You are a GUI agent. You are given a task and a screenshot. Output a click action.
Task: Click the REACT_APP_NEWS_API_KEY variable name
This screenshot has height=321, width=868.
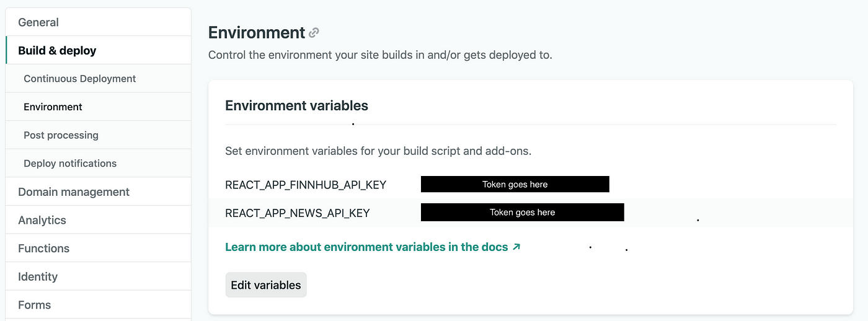[298, 213]
